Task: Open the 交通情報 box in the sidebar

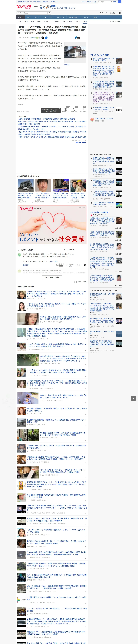Action: tap(119, 110)
